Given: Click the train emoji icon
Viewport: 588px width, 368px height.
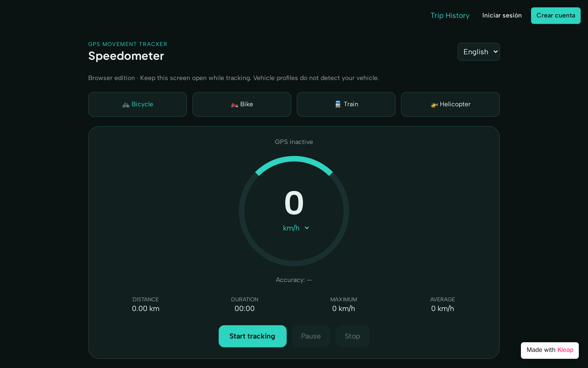Looking at the screenshot, I should coord(338,104).
